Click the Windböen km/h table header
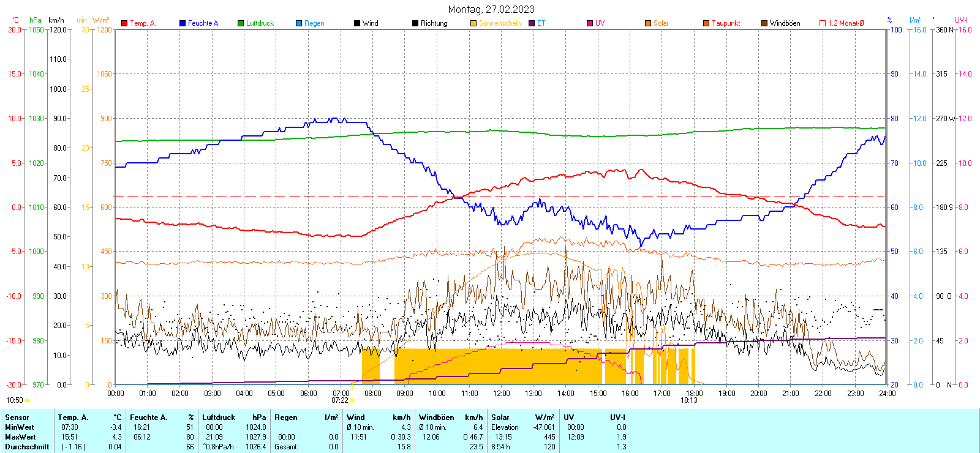980x453 pixels. pyautogui.click(x=451, y=417)
